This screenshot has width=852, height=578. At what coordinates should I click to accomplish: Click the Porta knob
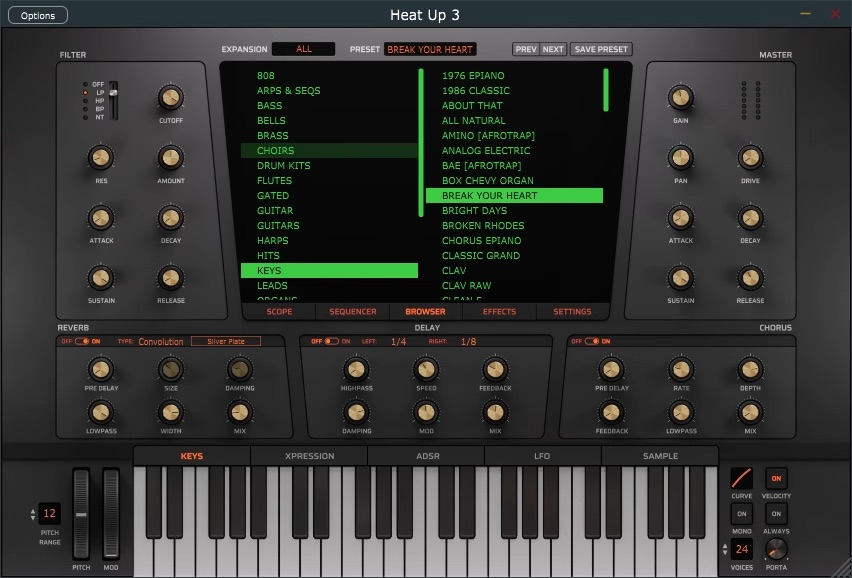pos(776,548)
